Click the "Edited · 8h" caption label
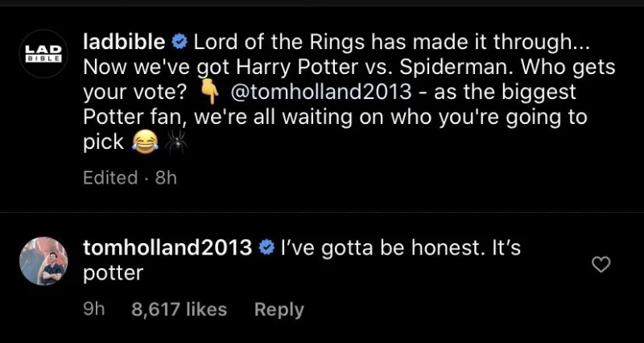 [129, 178]
